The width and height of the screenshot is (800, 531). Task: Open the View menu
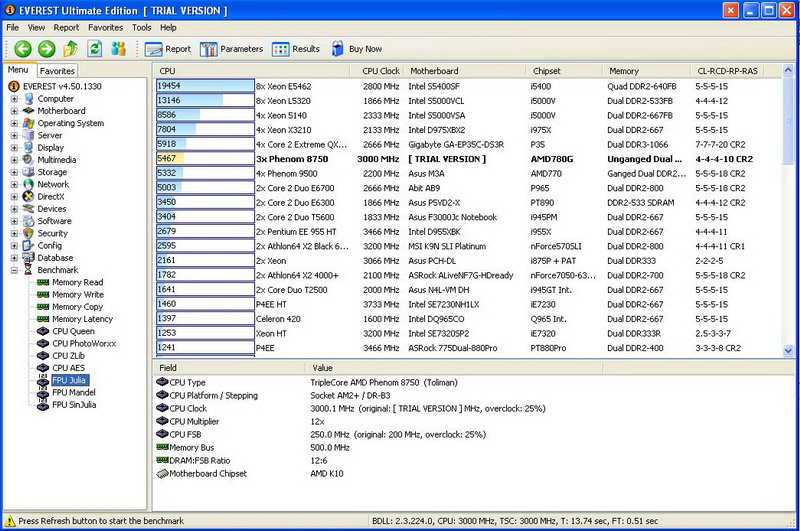(x=36, y=28)
